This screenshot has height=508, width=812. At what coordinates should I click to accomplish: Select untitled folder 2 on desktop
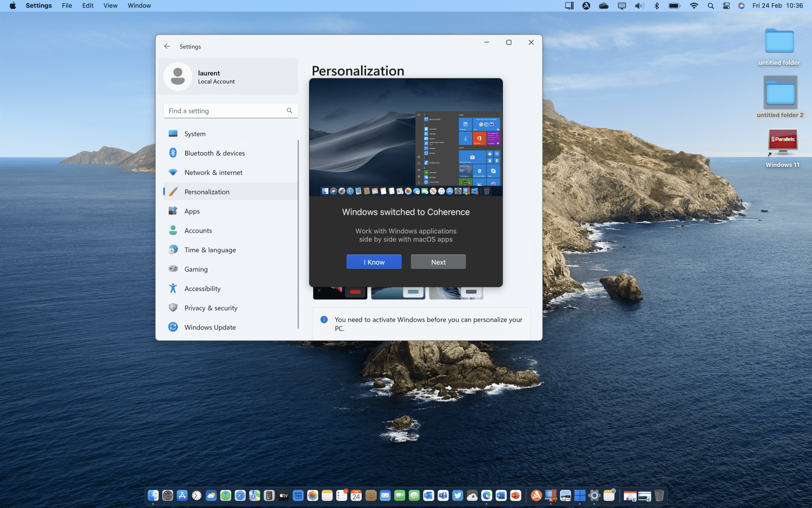click(780, 97)
